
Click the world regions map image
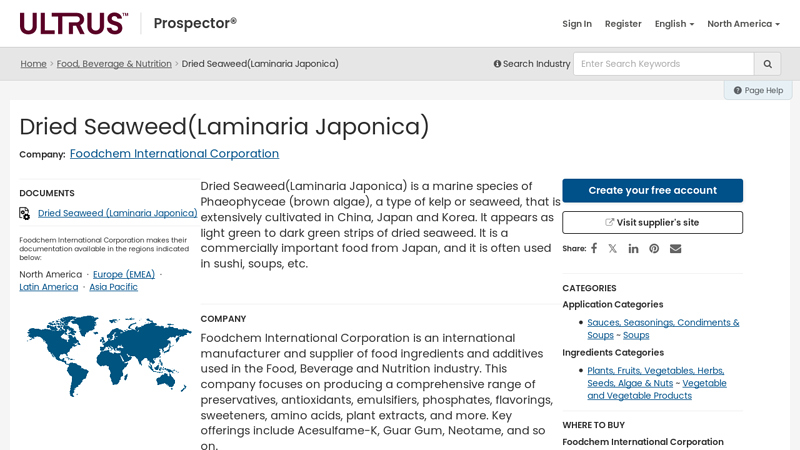108,354
